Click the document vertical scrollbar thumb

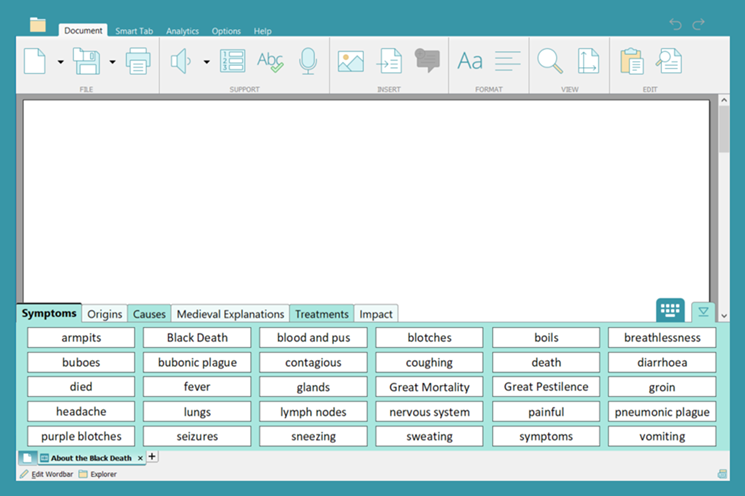pos(724,129)
